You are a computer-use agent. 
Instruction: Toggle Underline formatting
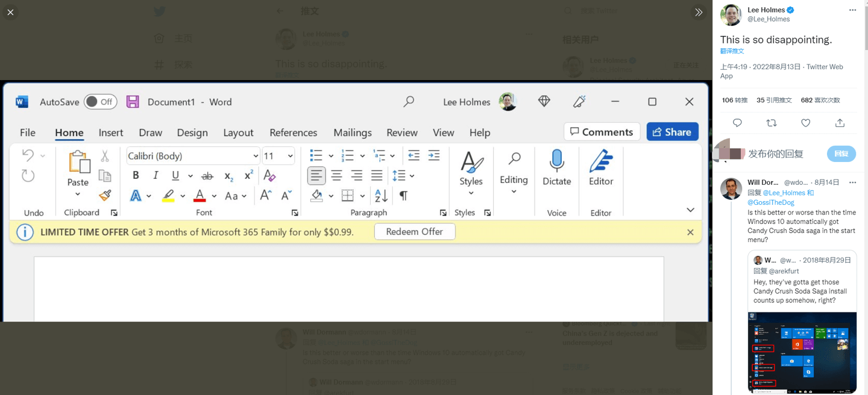[175, 175]
